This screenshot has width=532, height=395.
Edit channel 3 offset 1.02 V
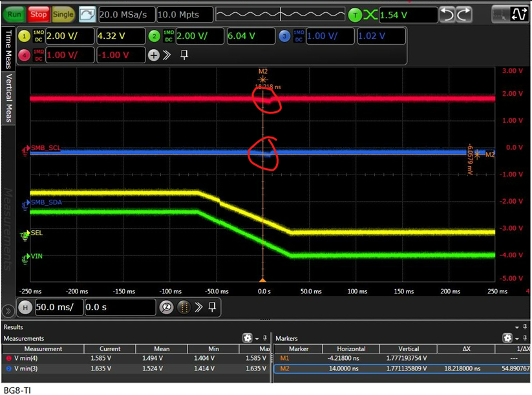tap(381, 36)
